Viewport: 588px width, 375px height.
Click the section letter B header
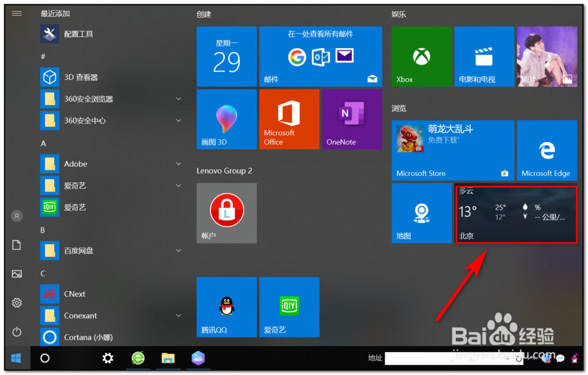[x=43, y=230]
